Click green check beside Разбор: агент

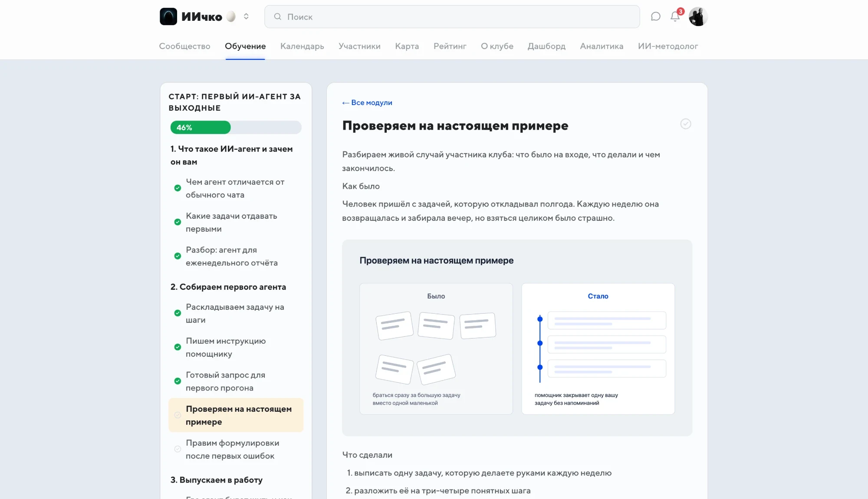tap(178, 256)
